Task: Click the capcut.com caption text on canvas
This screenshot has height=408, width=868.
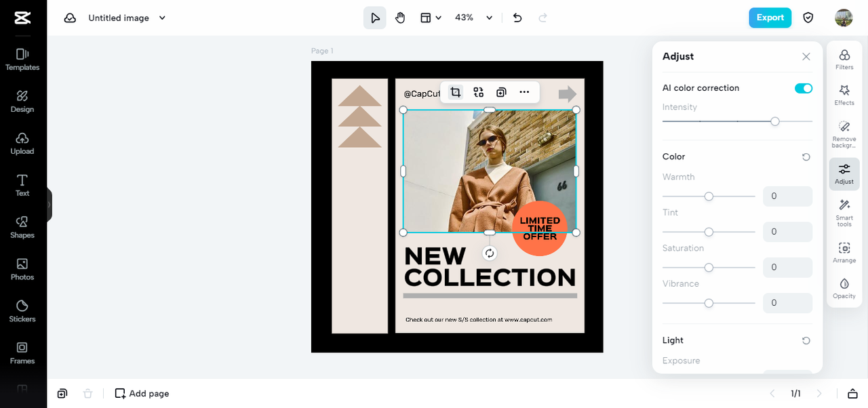Action: 479,319
